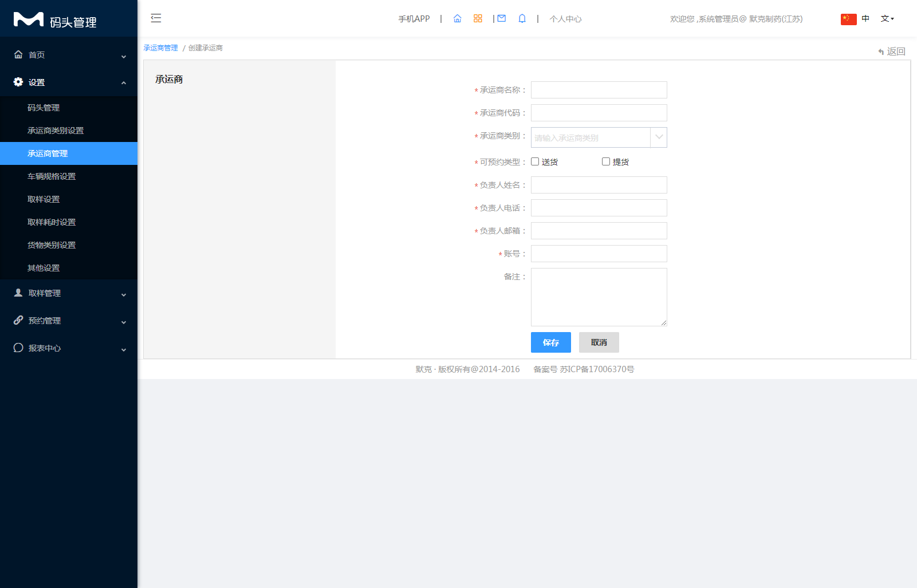Focus the 负责人姓名 input field
The width and height of the screenshot is (917, 588).
click(599, 185)
